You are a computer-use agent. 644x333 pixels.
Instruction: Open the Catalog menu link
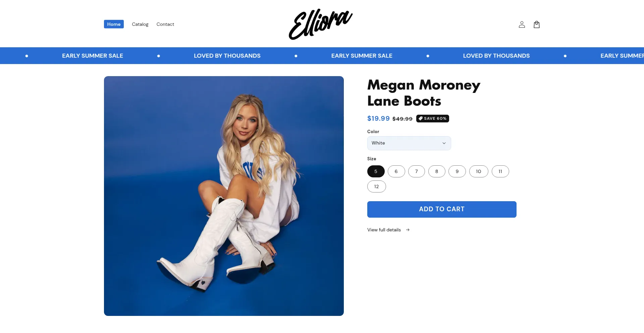pyautogui.click(x=140, y=24)
